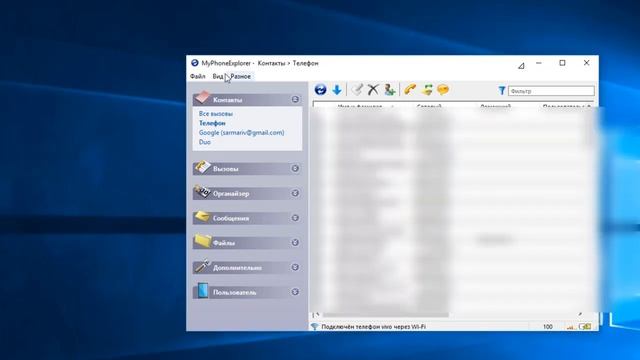Expand the Органайзер section arrow
This screenshot has height=360, width=640.
[x=295, y=193]
